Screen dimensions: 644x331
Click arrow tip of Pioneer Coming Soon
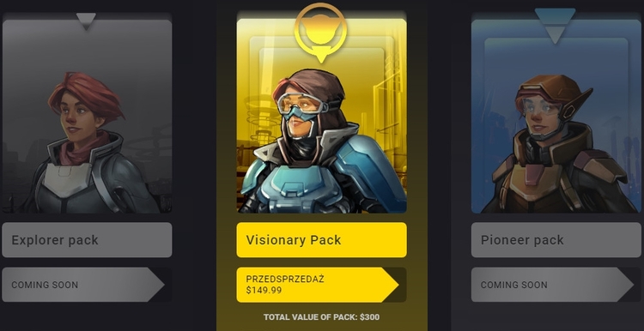pyautogui.click(x=626, y=285)
